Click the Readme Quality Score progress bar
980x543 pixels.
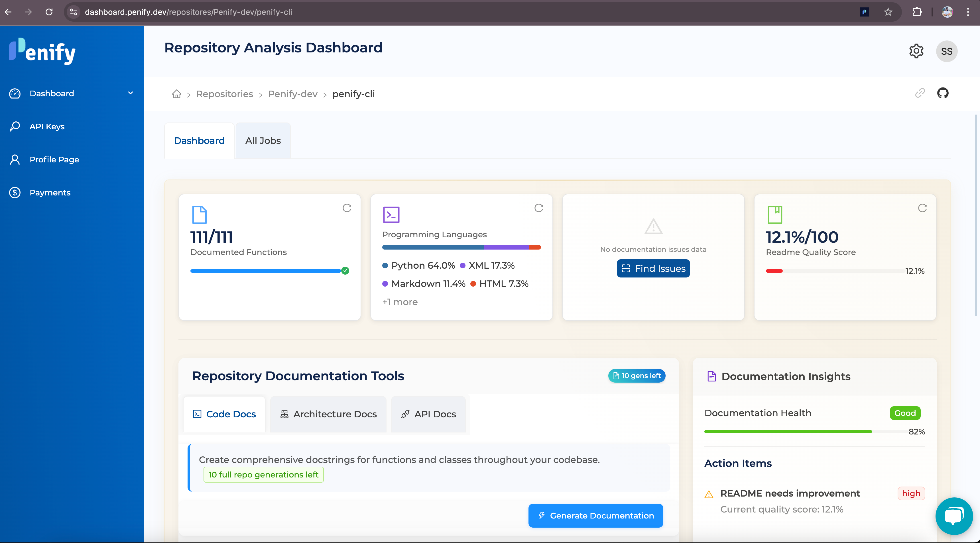(829, 271)
